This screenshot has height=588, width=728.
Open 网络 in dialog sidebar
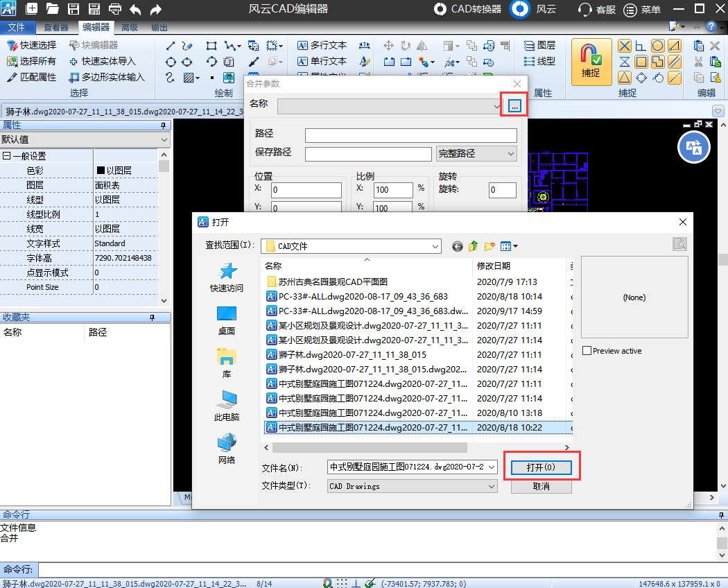227,449
